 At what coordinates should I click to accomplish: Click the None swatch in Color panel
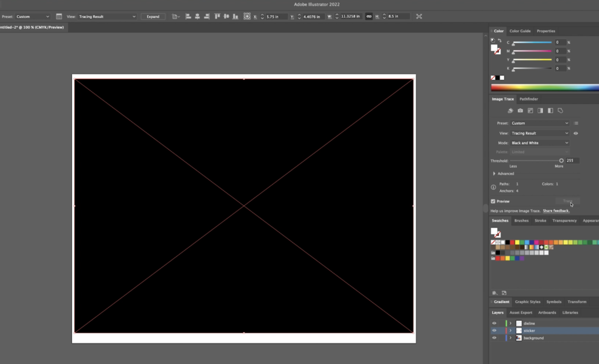pos(493,78)
